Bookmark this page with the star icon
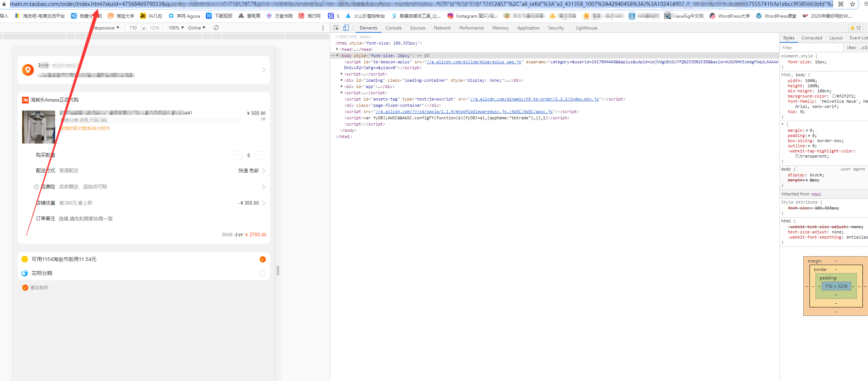868x381 pixels. pyautogui.click(x=853, y=4)
